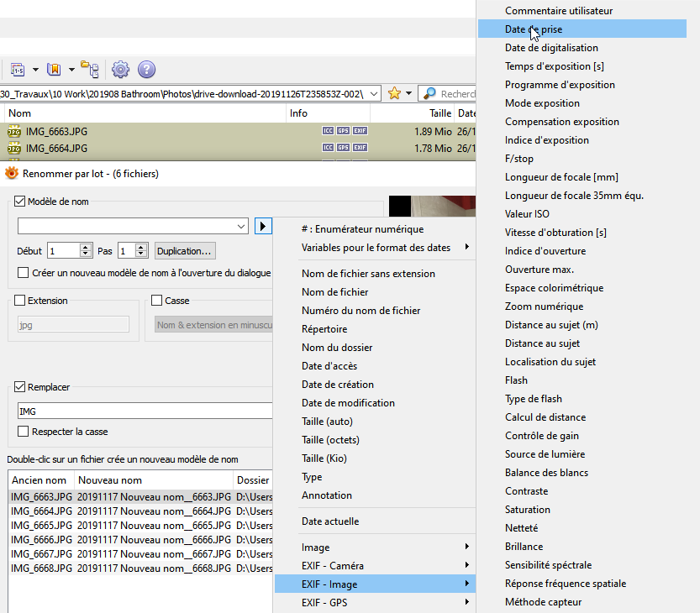The width and height of the screenshot is (700, 613).
Task: Select "Date de prise" from the EXIF menu
Action: tap(534, 29)
